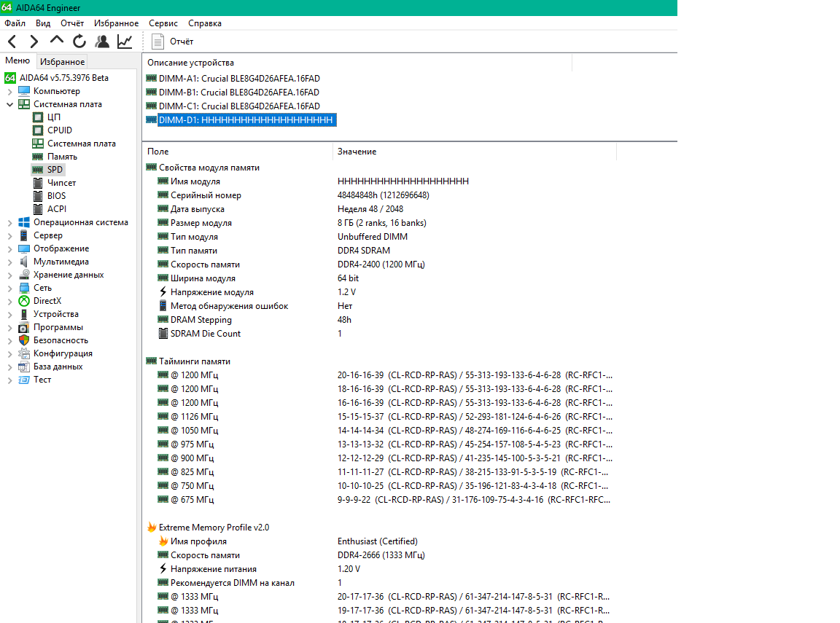Click the Хранение данных disk icon
The image size is (840, 623).
(x=24, y=275)
